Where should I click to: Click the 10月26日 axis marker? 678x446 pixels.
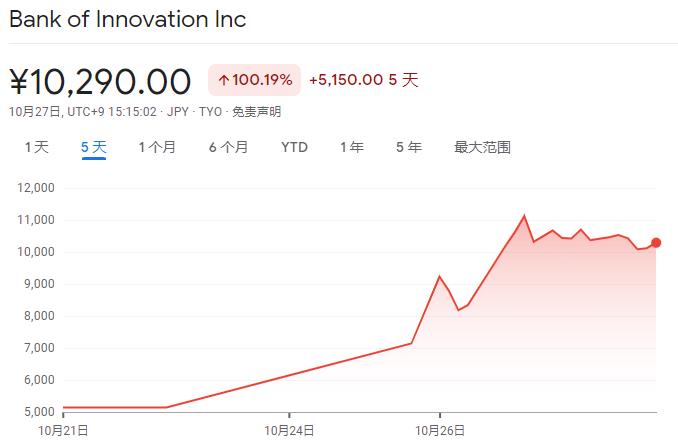(440, 430)
